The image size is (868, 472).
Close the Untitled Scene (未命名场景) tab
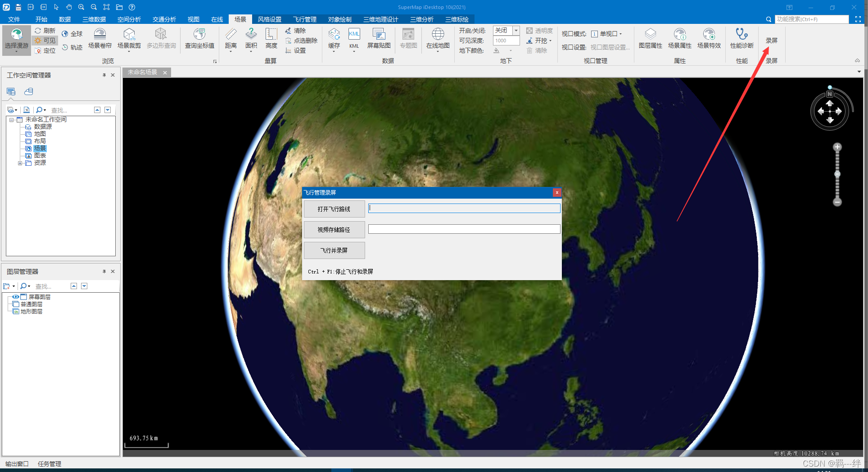coord(165,73)
